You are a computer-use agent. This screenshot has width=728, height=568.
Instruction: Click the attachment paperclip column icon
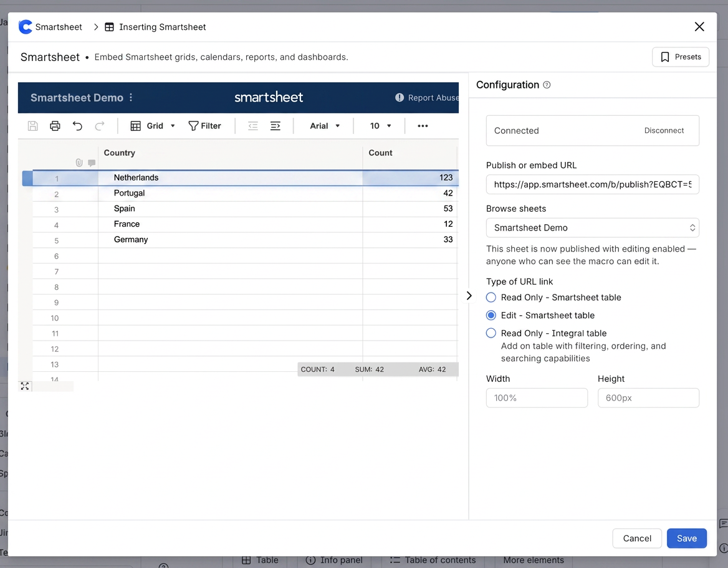pos(79,163)
